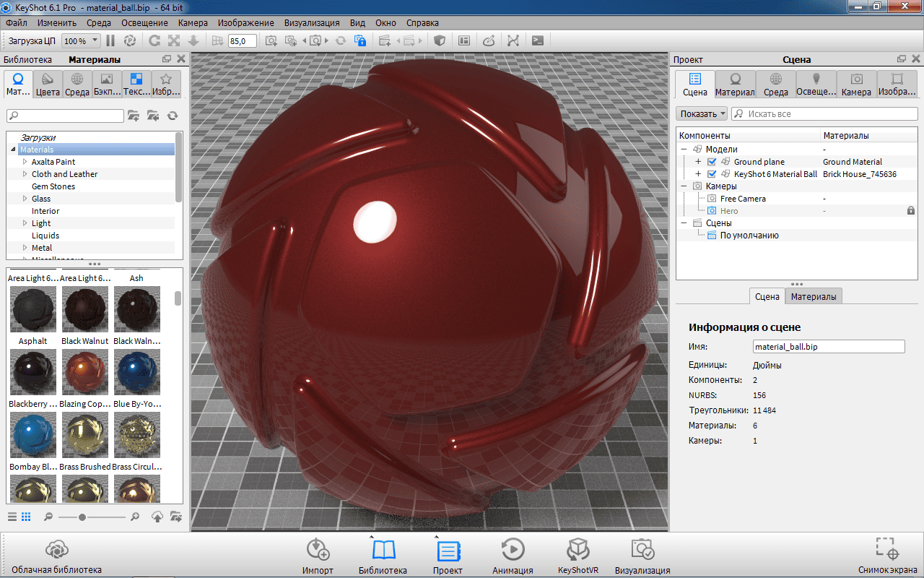Viewport: 924px width, 578px height.
Task: Switch library to grid view
Action: click(x=26, y=517)
